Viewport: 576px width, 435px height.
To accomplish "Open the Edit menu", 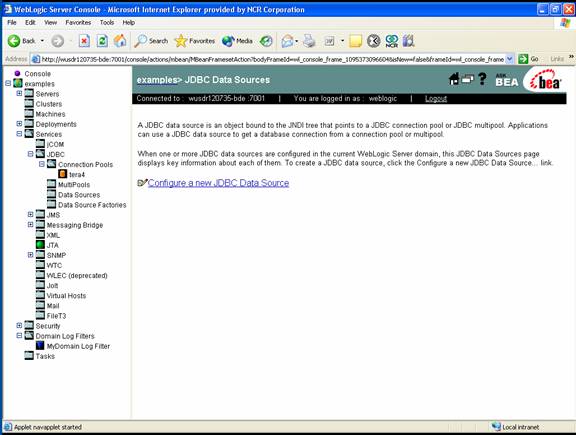I will [30, 22].
